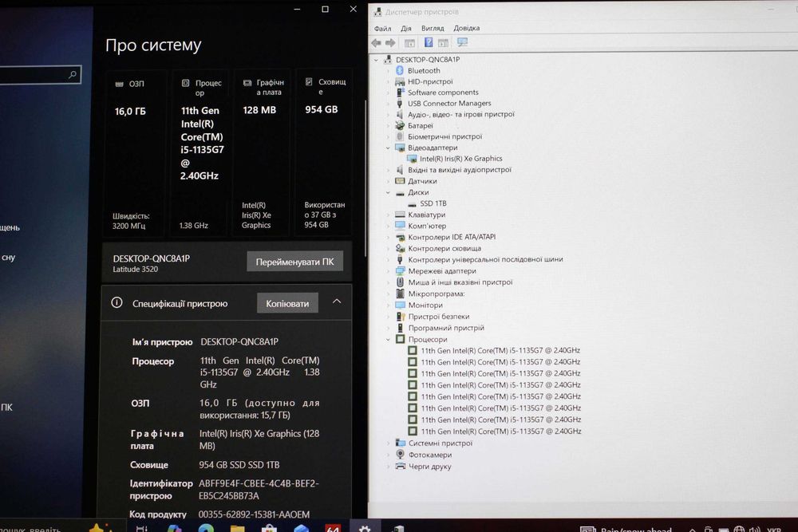Expand the HID-пристрої branch

[388, 81]
